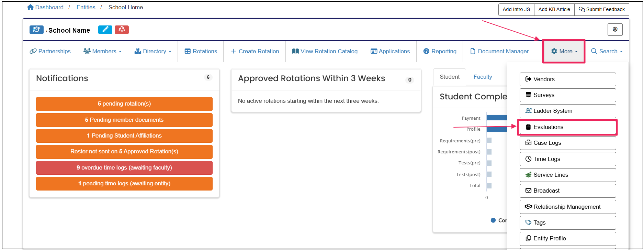Viewport: 644px width, 250px height.
Task: Select Case Logs menu entry
Action: pos(568,143)
